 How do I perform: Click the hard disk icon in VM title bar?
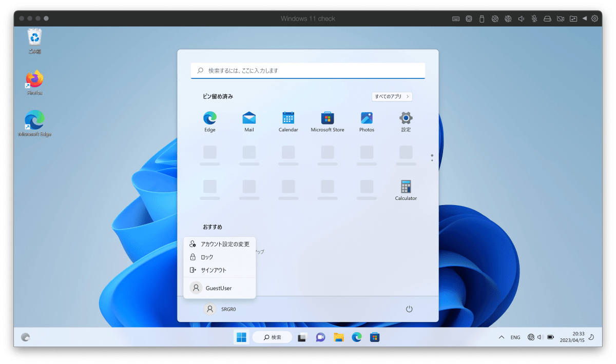[x=547, y=18]
